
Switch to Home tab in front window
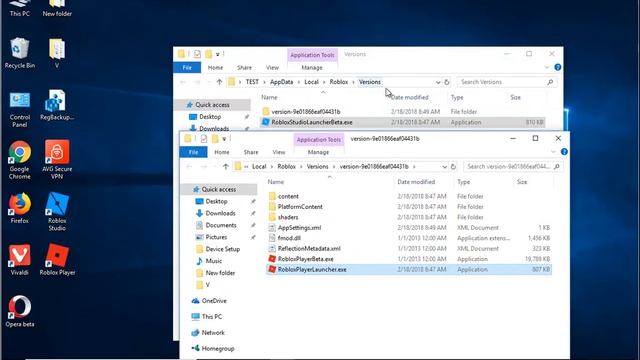point(222,152)
